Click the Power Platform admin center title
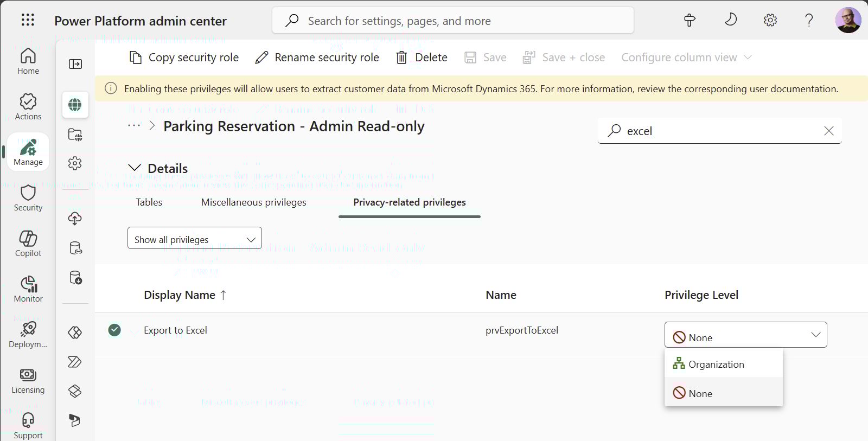The height and width of the screenshot is (441, 868). (141, 21)
